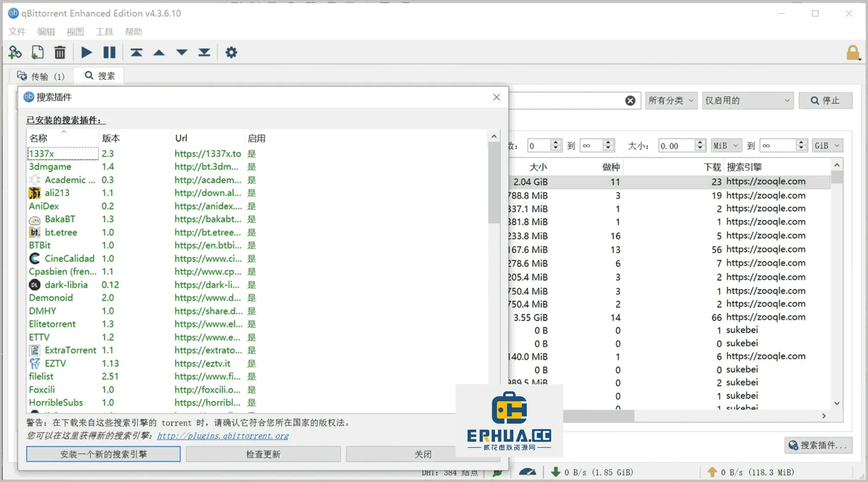Click the move down priority icon

pyautogui.click(x=182, y=53)
